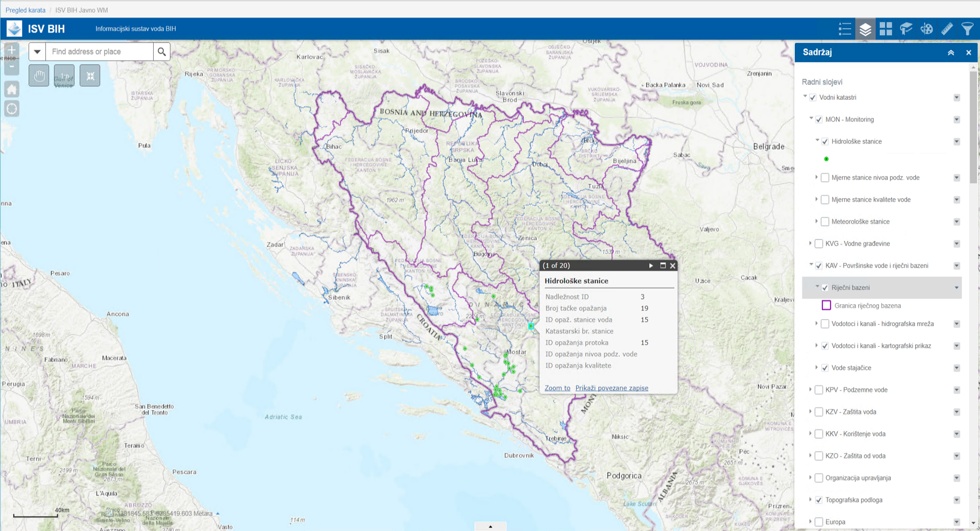
Task: Click the basemap gallery grid icon
Action: point(886,29)
